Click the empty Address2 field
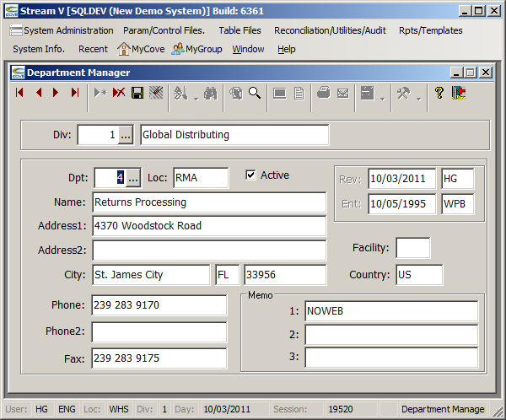 pos(209,250)
